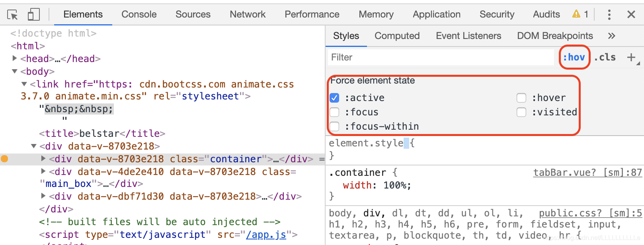
Task: Click the element.style rule header
Action: (x=366, y=143)
